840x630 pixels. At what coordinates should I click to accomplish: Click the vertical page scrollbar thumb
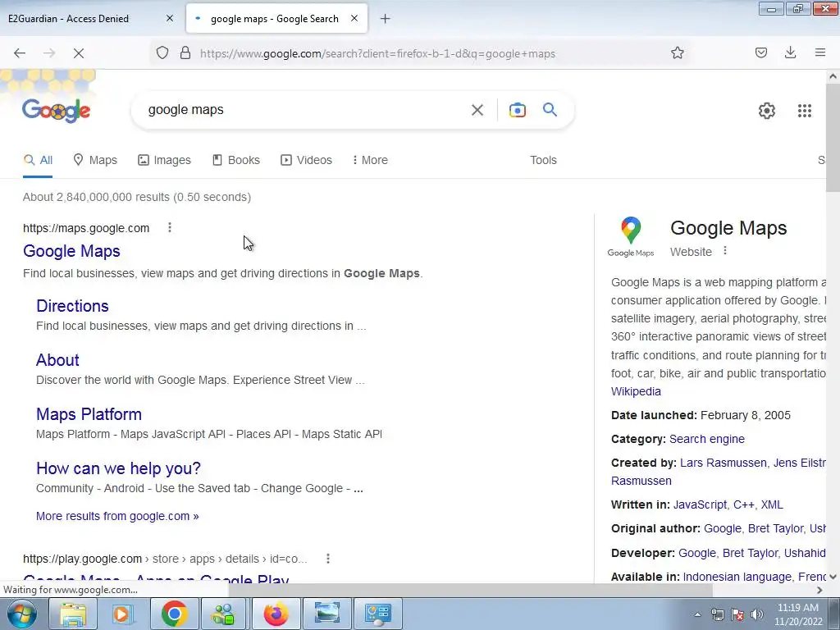coord(833,138)
